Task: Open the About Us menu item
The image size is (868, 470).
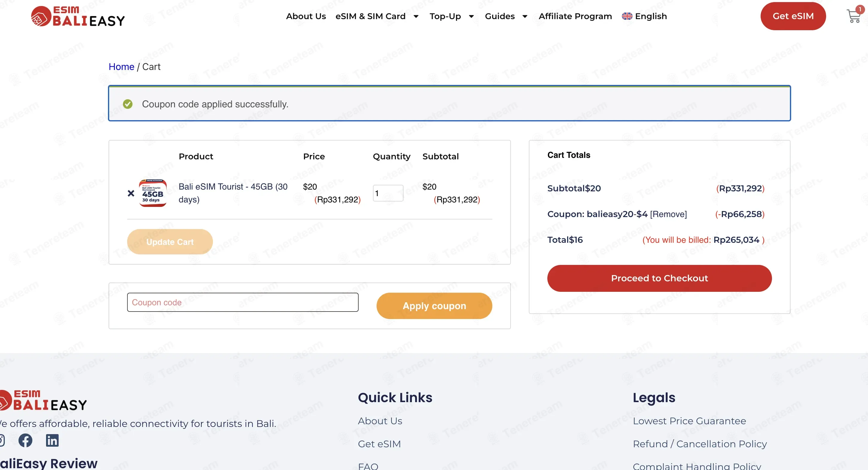Action: click(x=306, y=16)
